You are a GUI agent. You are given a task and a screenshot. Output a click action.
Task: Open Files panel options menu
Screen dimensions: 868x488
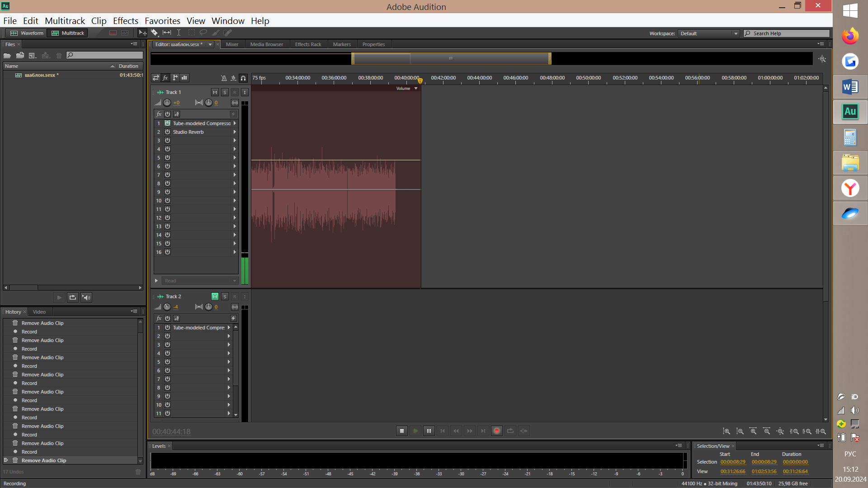point(134,44)
